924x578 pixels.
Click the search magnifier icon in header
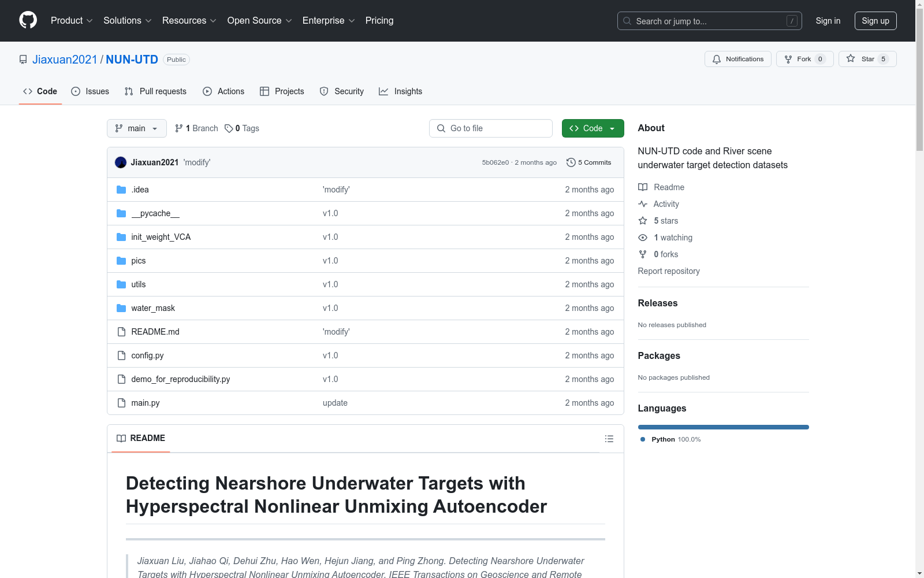click(x=627, y=21)
